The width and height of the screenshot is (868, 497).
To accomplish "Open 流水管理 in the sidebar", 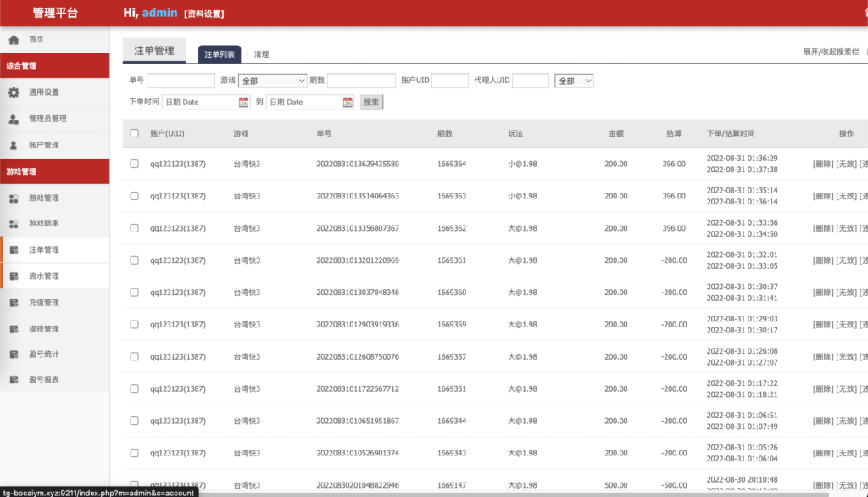I will [44, 276].
